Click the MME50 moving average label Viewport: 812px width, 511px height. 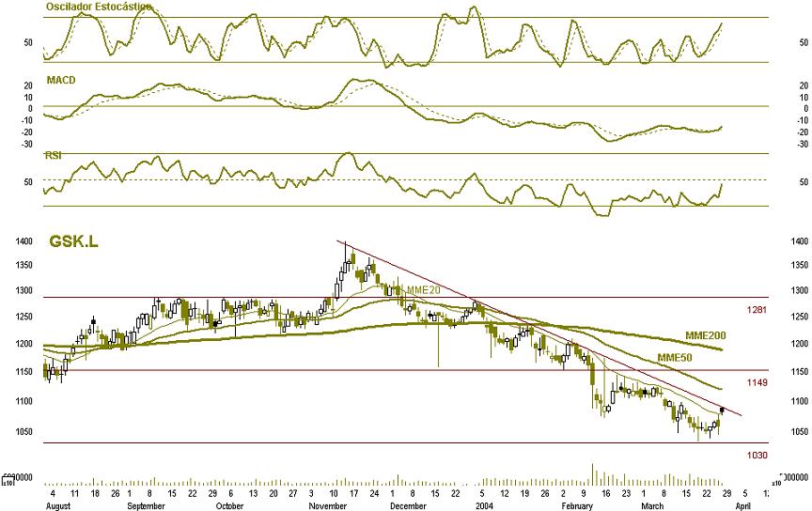(674, 358)
